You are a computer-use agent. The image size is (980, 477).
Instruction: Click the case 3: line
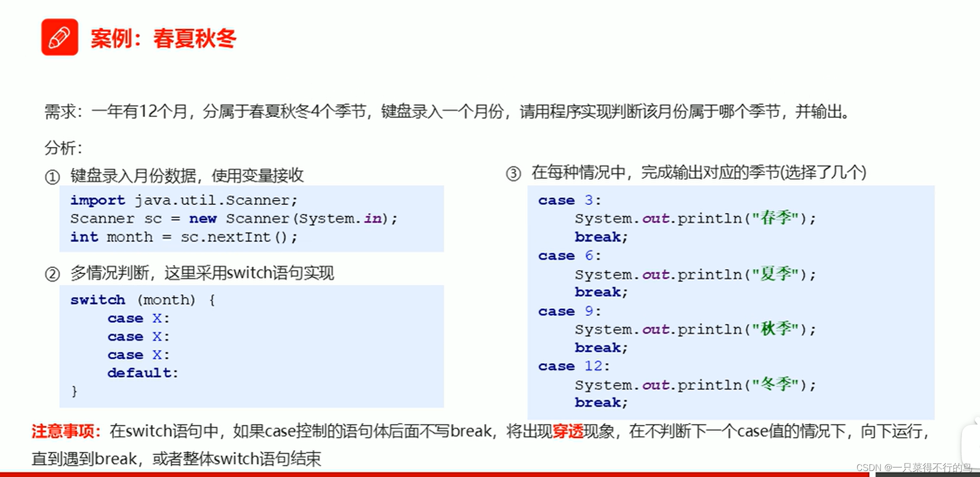(x=570, y=200)
